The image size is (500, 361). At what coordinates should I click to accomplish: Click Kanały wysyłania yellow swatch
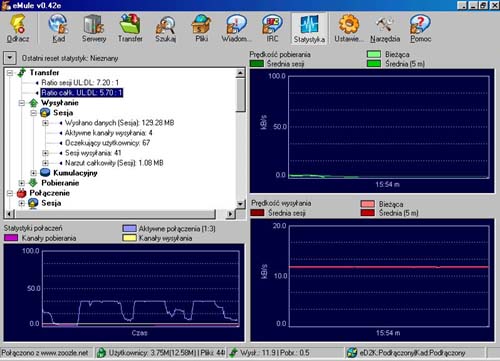[x=130, y=238]
